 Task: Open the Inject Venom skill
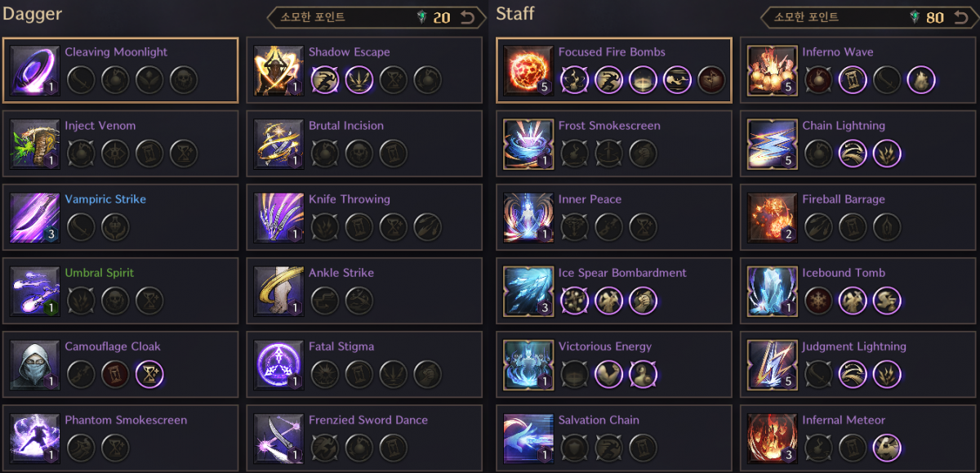pyautogui.click(x=34, y=145)
